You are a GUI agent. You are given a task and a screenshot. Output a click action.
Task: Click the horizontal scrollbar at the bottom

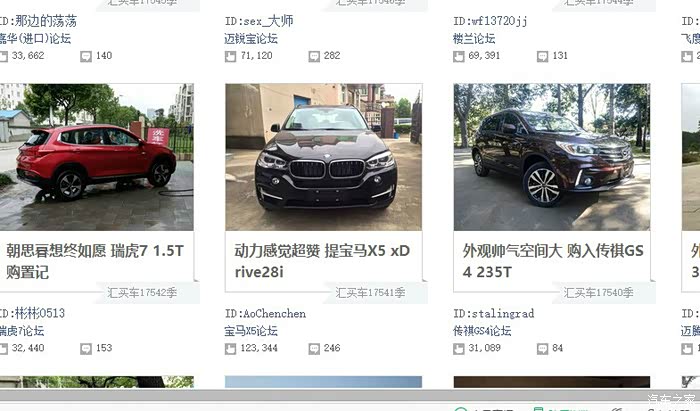[x=350, y=394]
